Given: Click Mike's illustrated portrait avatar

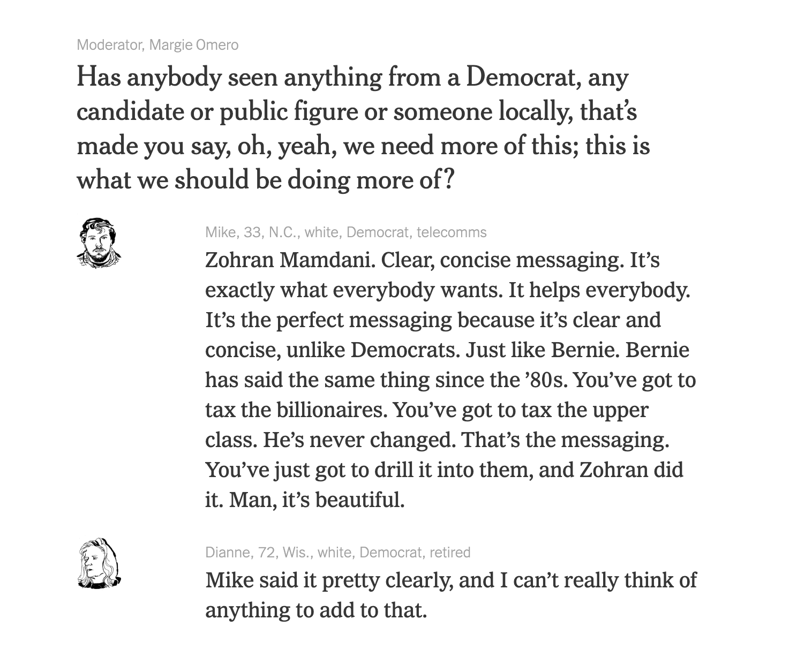Looking at the screenshot, I should coord(99,243).
